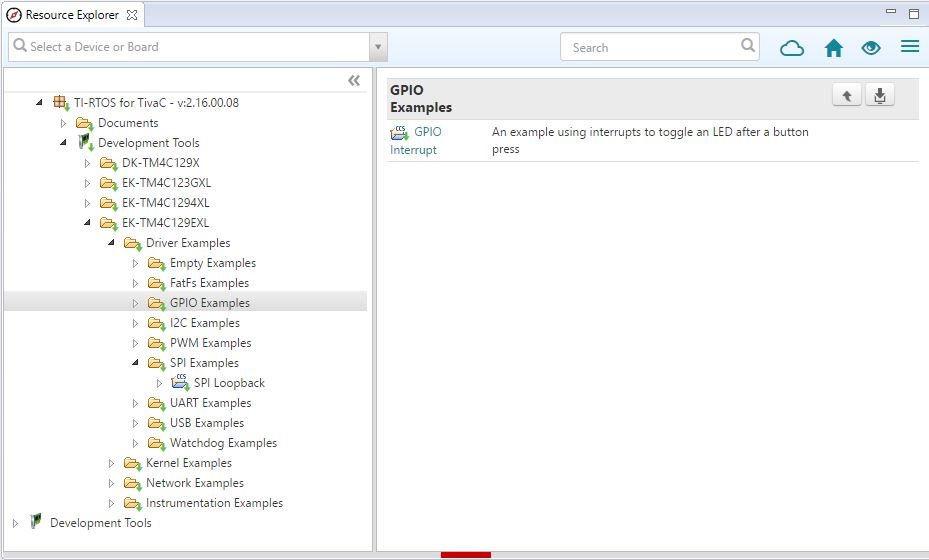929x560 pixels.
Task: Select GPIO Examples in the tree
Action: [210, 303]
